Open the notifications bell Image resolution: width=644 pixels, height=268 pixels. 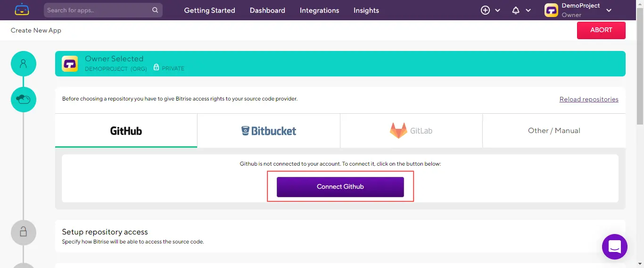(516, 10)
